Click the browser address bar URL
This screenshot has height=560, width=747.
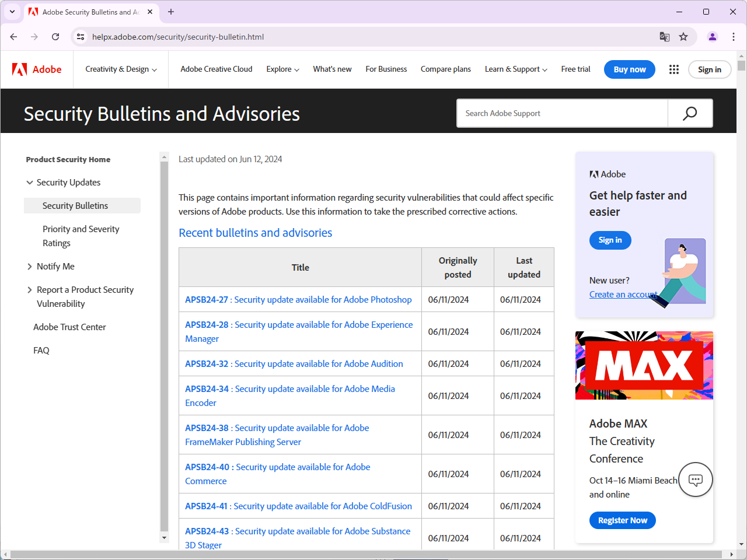[x=178, y=37]
